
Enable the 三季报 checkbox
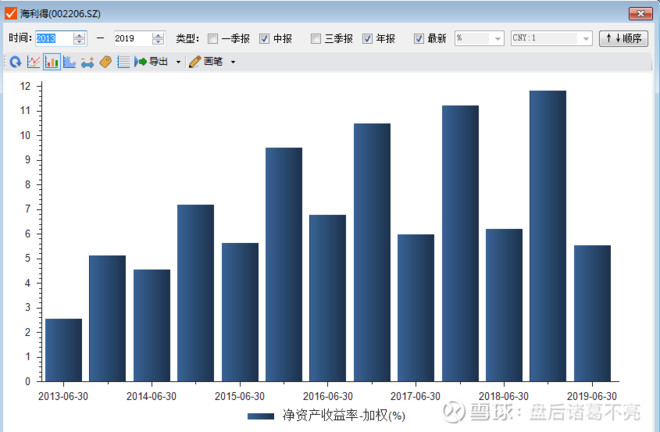[316, 39]
